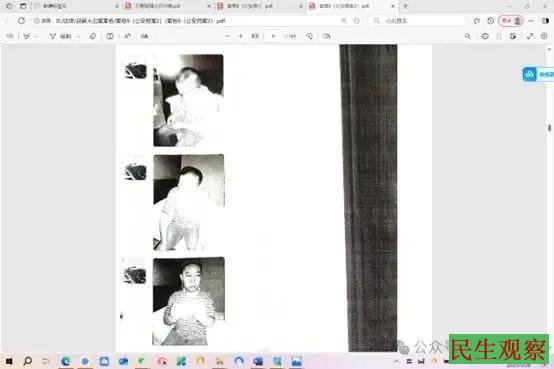Screen dimensions: 554x369
Task: Toggle the page view layout icon
Action: (110, 36)
